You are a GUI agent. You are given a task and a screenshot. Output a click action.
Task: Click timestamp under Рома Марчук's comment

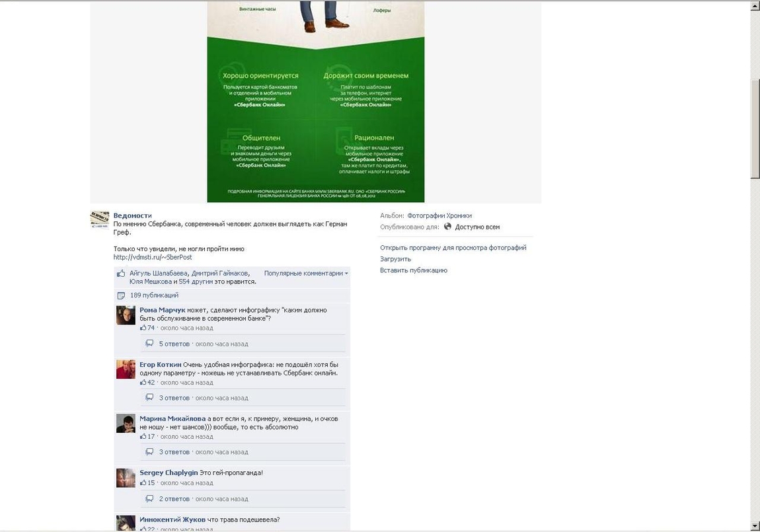pyautogui.click(x=186, y=328)
